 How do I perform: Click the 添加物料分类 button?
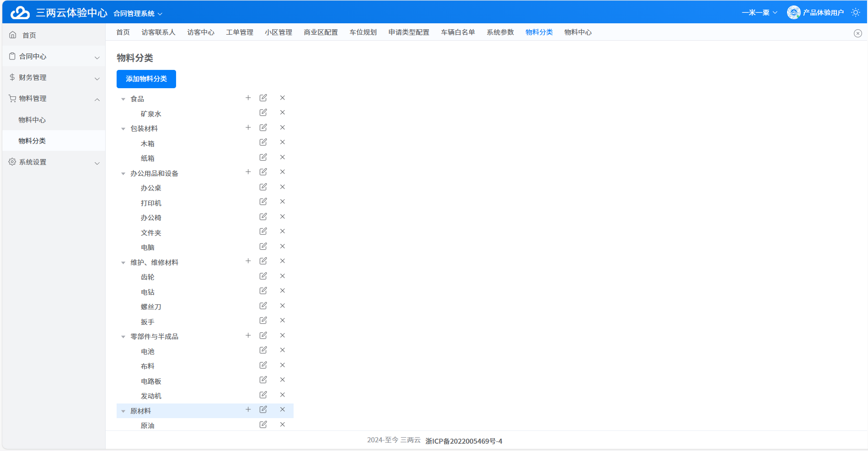[146, 79]
